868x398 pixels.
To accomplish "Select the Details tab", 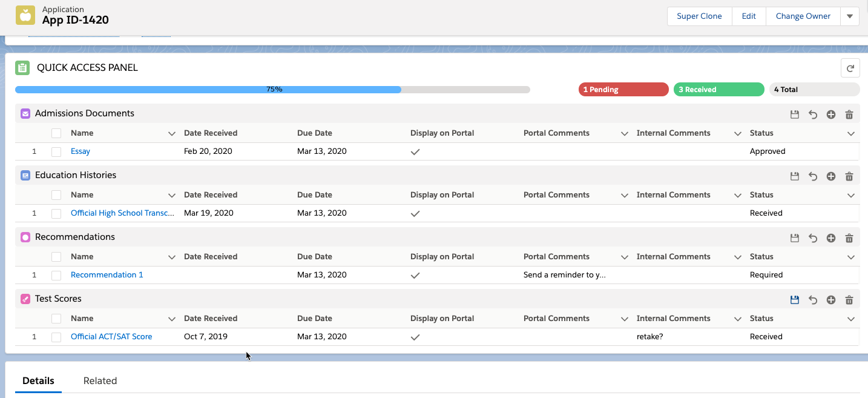I will point(38,380).
